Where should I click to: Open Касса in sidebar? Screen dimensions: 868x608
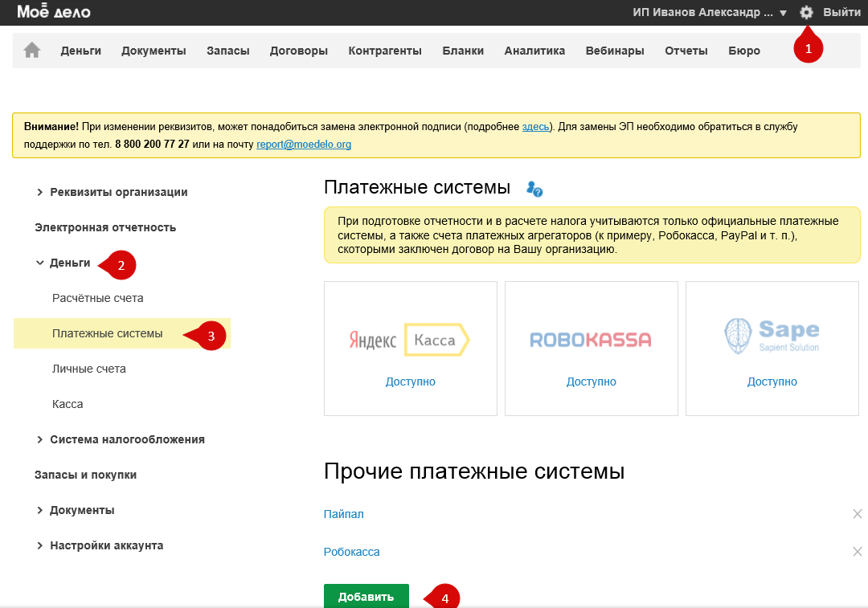click(x=68, y=405)
